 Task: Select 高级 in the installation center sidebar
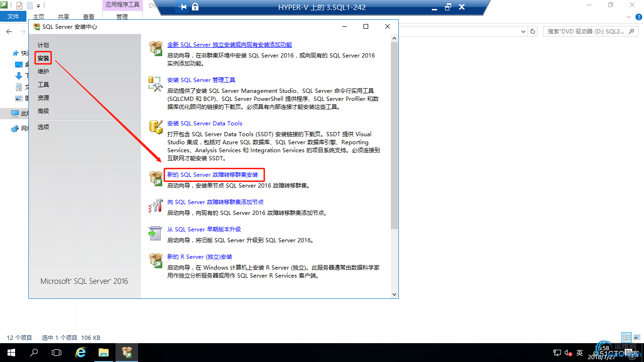tap(43, 111)
